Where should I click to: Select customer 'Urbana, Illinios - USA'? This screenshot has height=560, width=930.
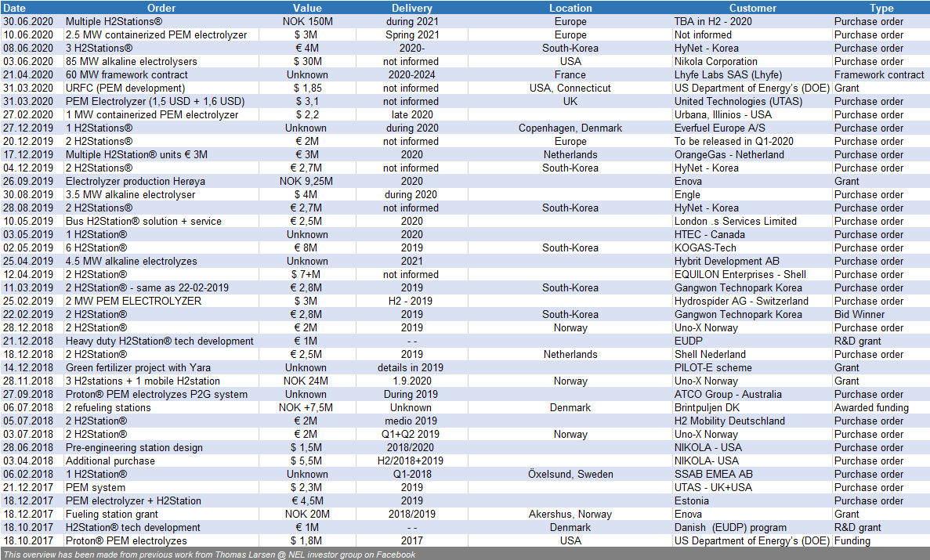tap(722, 114)
